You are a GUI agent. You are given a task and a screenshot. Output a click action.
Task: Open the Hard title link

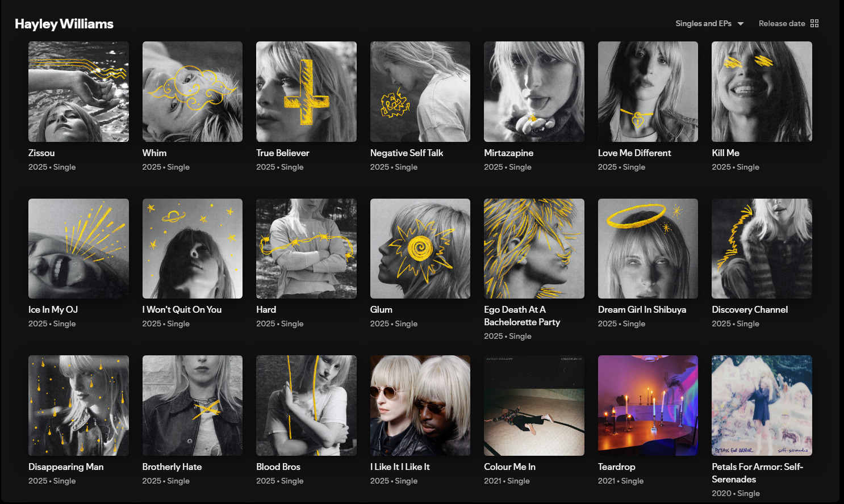pyautogui.click(x=266, y=309)
